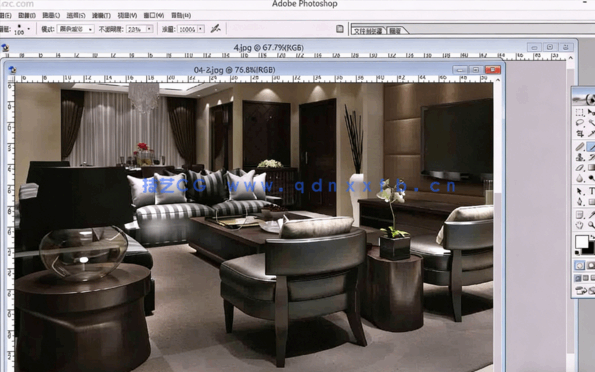Switch to the 画笔 Brushes tab
This screenshot has height=372, width=595.
[396, 31]
